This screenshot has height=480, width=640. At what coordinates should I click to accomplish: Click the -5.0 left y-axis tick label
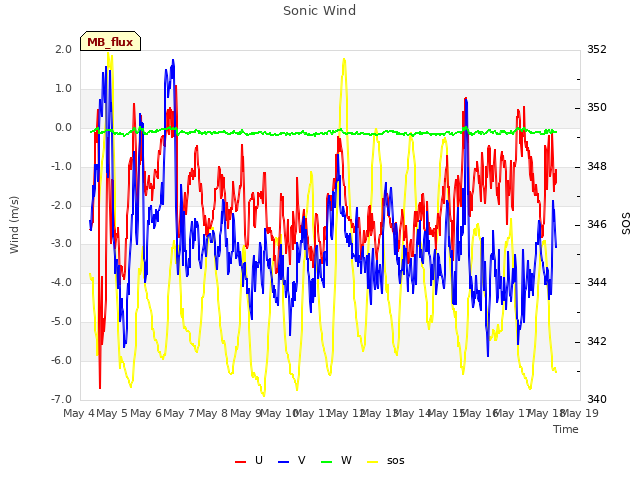coord(61,322)
